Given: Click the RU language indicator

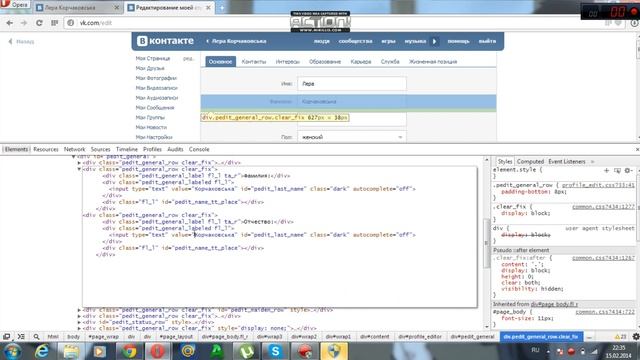Looking at the screenshot, I should [535, 350].
